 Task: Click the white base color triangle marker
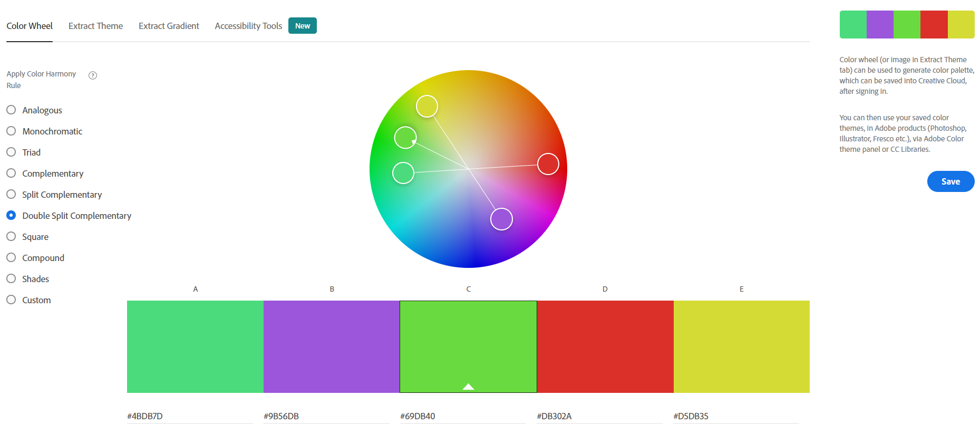[x=468, y=387]
